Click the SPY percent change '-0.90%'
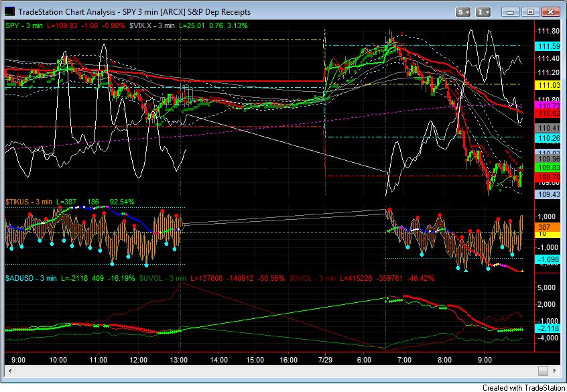The width and height of the screenshot is (567, 392). [x=113, y=25]
